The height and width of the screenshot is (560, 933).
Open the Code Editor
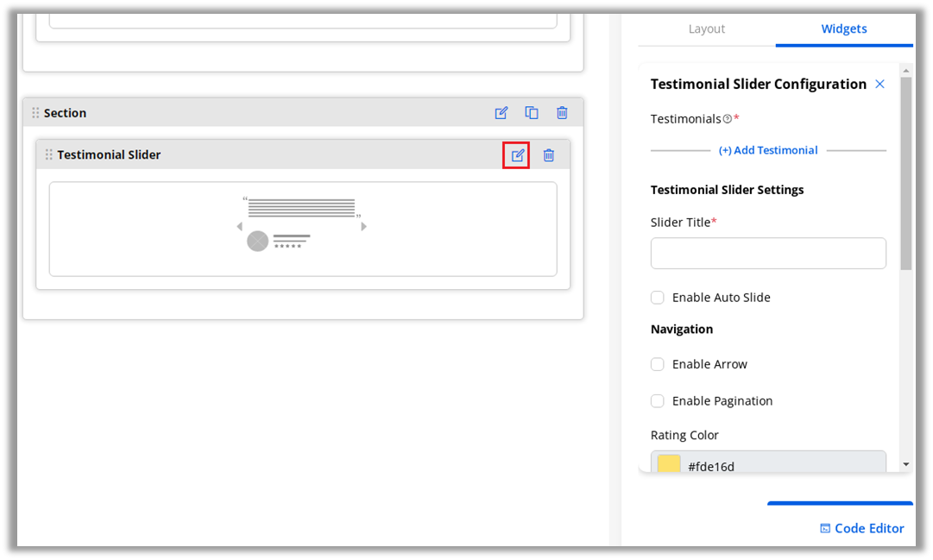pos(861,528)
